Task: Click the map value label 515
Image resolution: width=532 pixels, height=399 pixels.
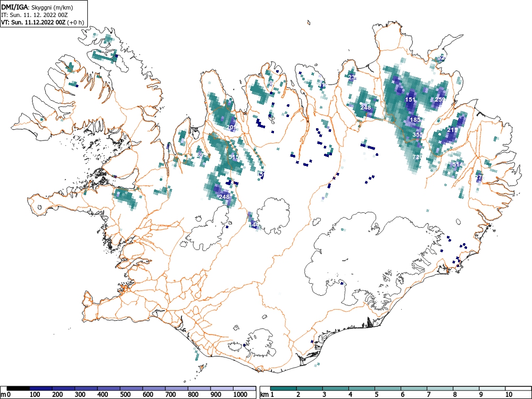Action: [x=234, y=157]
